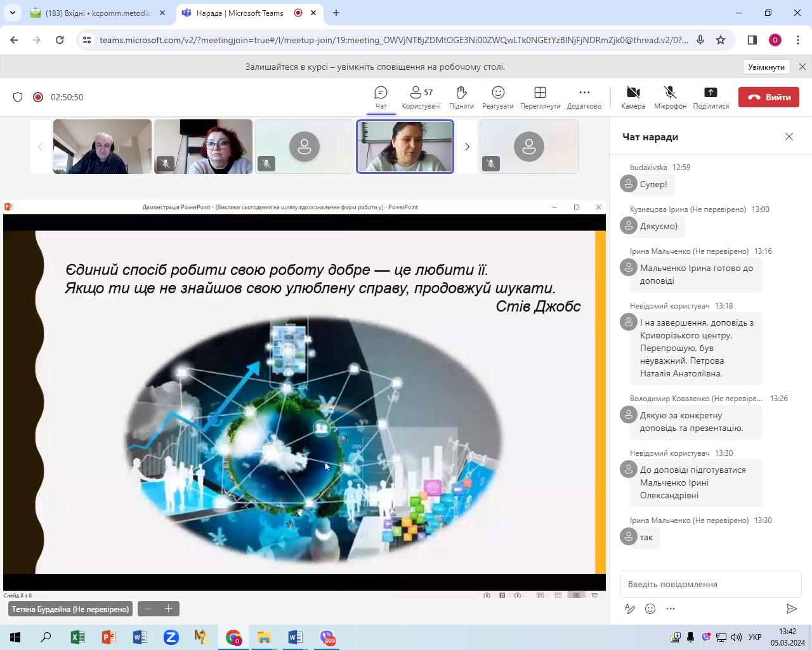Screen dimensions: 812x650
Task: Click Увімкнути to enable notifications
Action: click(766, 67)
